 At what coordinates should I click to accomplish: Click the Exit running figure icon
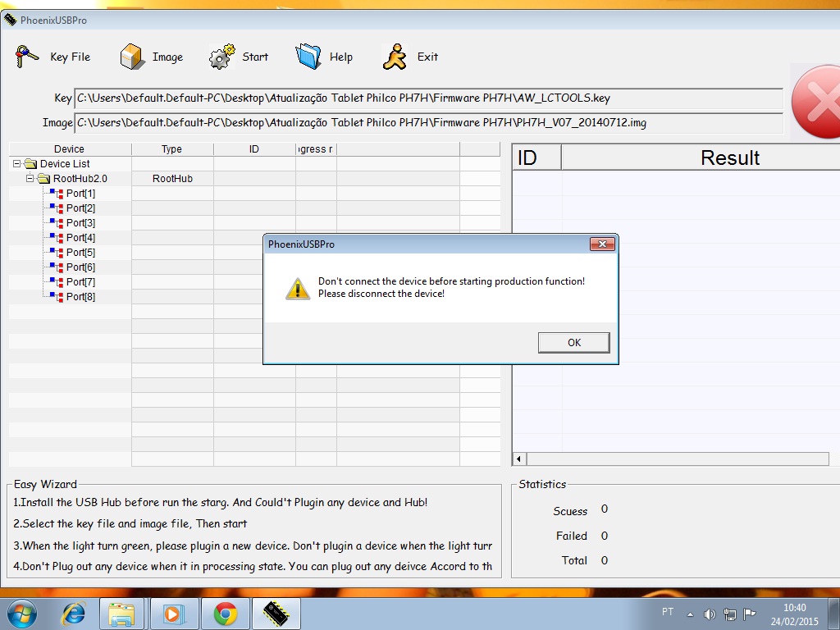(x=395, y=57)
